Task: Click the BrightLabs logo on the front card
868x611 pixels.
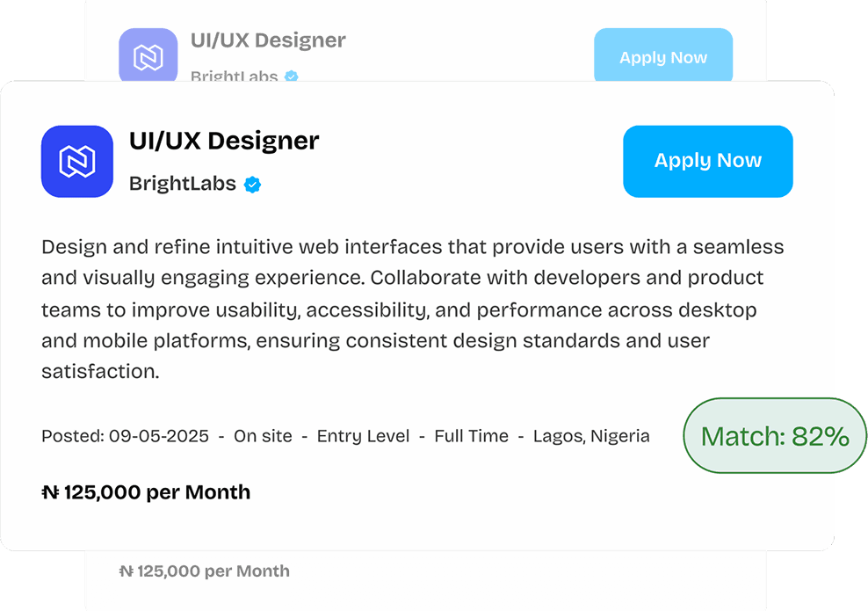Action: [x=77, y=161]
